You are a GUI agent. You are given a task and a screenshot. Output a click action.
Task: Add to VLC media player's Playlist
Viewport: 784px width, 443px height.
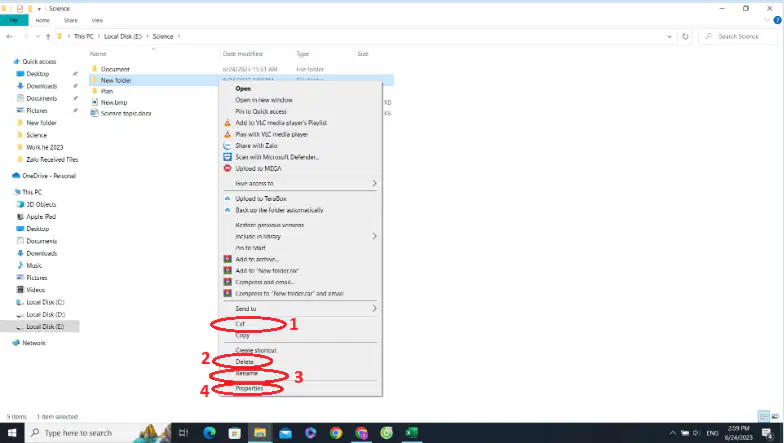click(281, 122)
